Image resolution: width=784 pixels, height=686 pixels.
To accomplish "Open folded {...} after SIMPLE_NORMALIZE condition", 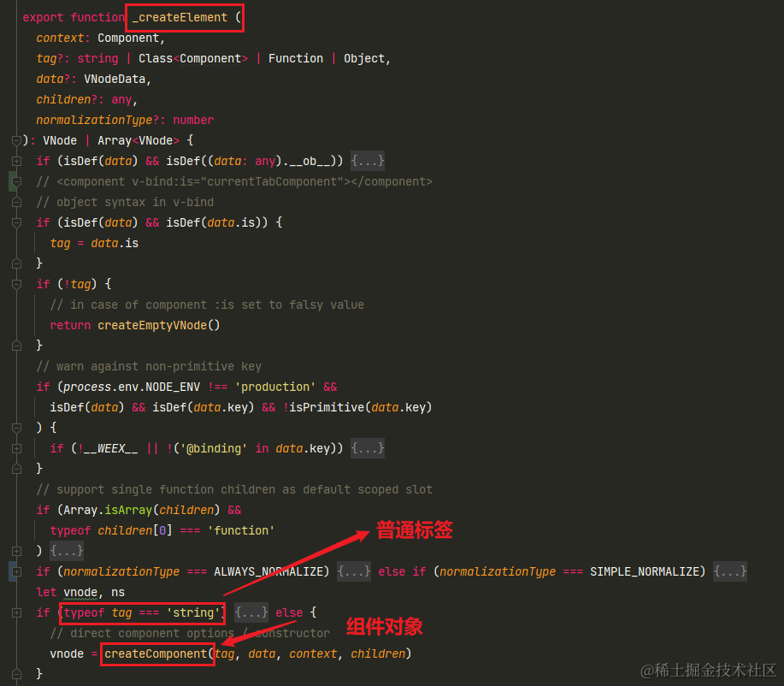I will pyautogui.click(x=730, y=571).
